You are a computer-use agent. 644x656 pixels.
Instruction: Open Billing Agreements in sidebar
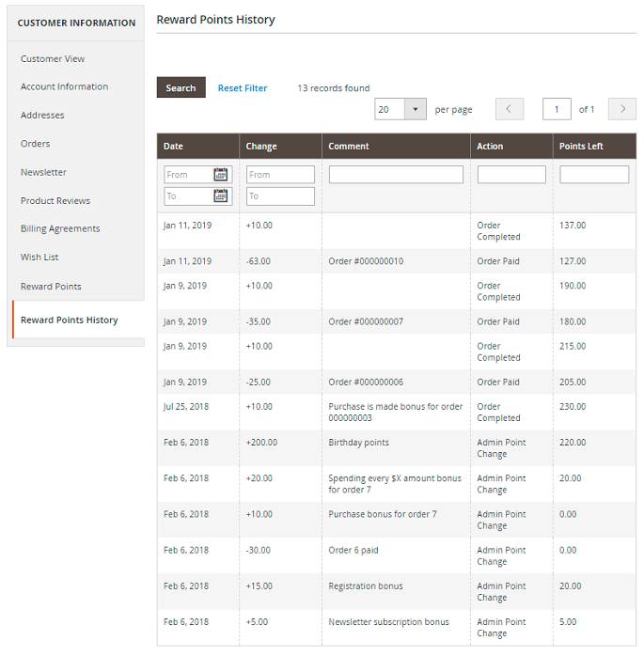click(x=60, y=229)
